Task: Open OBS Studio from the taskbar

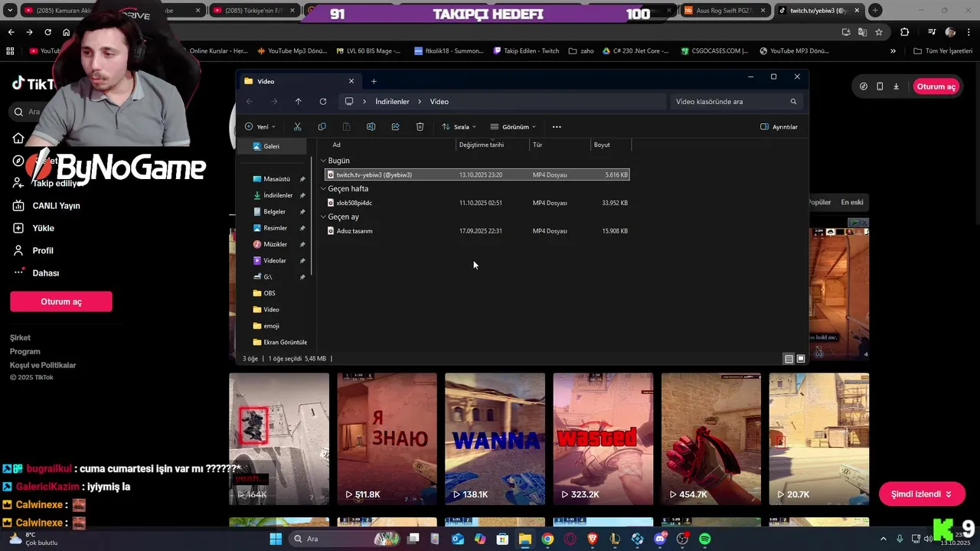Action: [x=682, y=539]
